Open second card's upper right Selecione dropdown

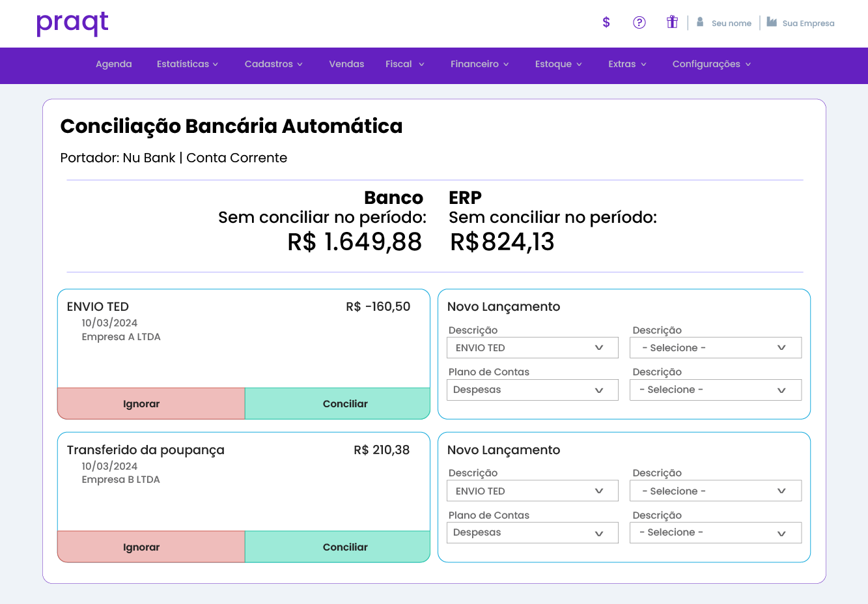[716, 491]
